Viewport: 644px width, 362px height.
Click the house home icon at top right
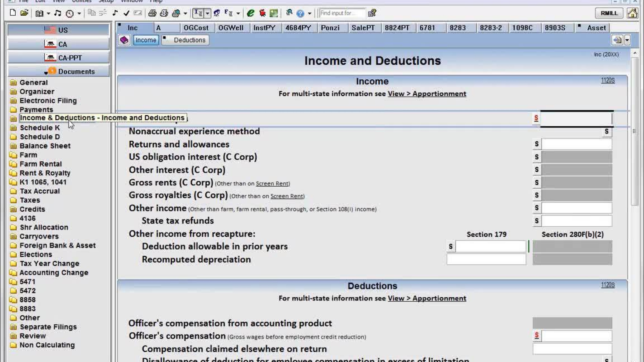(632, 13)
